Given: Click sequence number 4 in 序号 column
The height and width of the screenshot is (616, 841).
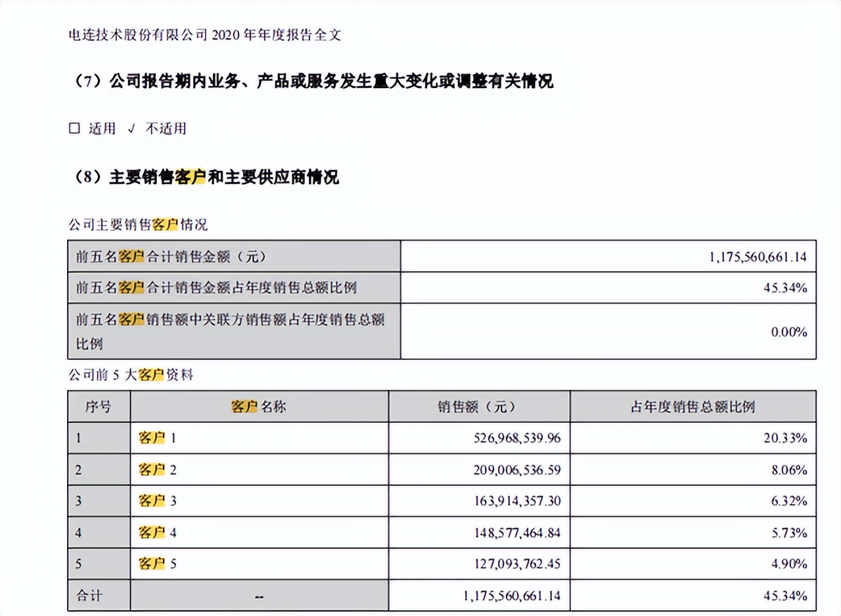Looking at the screenshot, I should (x=78, y=533).
